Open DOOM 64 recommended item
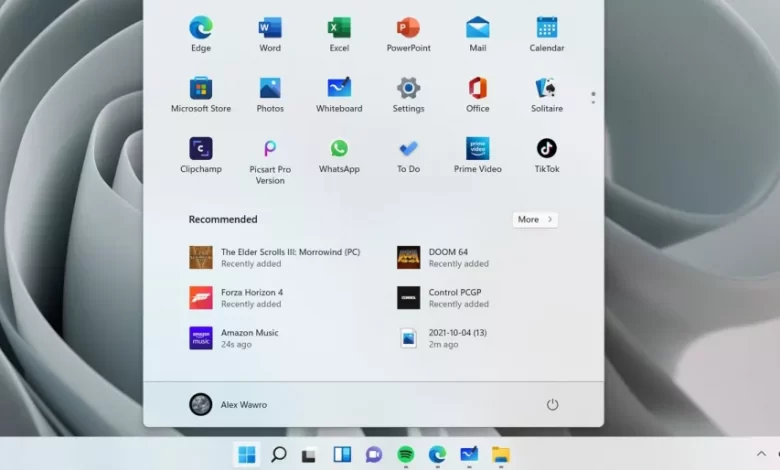The image size is (780, 470). [x=443, y=258]
